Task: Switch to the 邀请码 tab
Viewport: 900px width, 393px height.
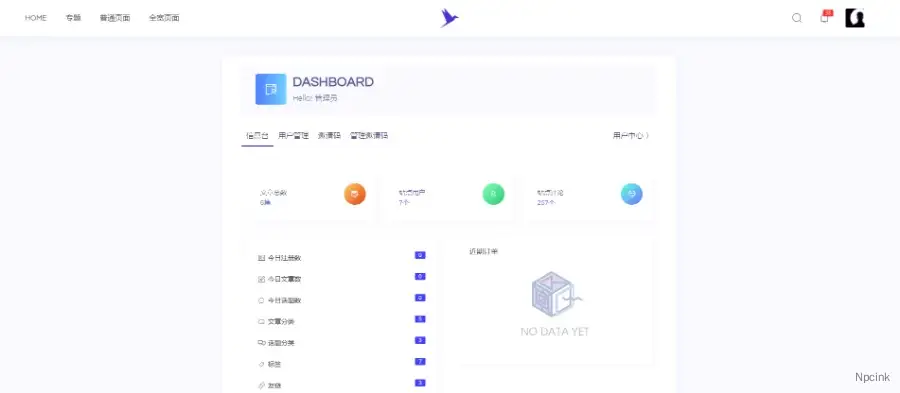Action: (329, 136)
